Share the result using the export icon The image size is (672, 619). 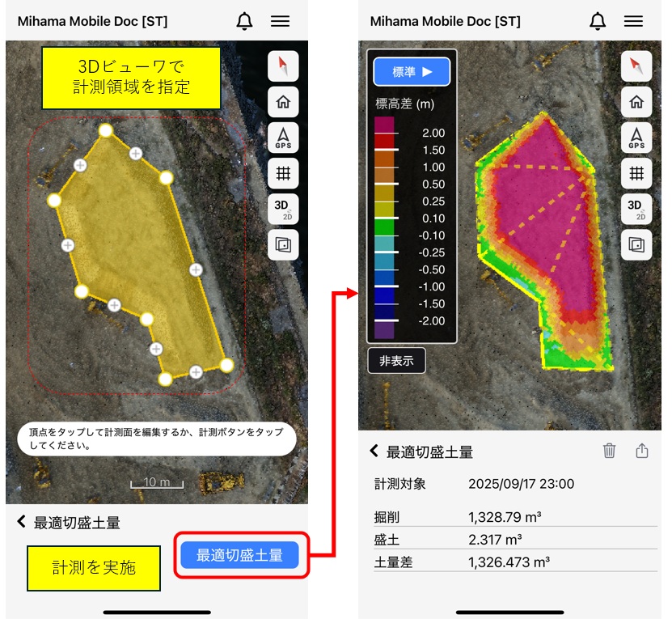click(x=642, y=451)
